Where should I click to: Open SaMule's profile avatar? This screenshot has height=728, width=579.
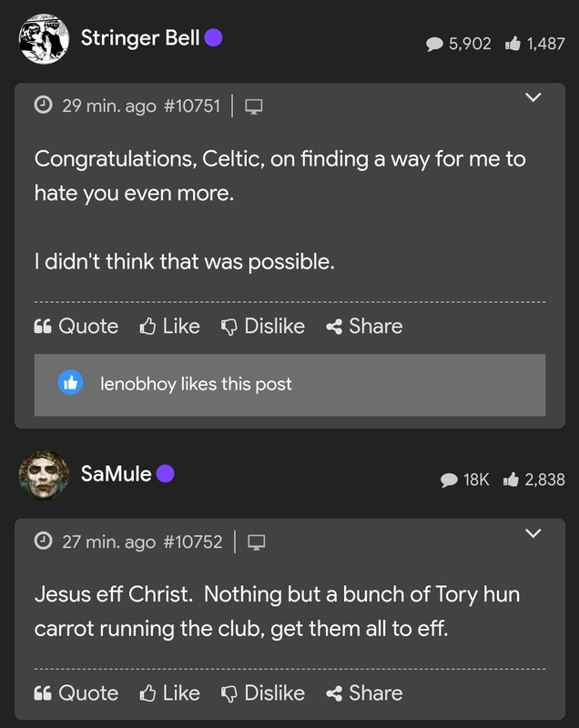tap(44, 475)
